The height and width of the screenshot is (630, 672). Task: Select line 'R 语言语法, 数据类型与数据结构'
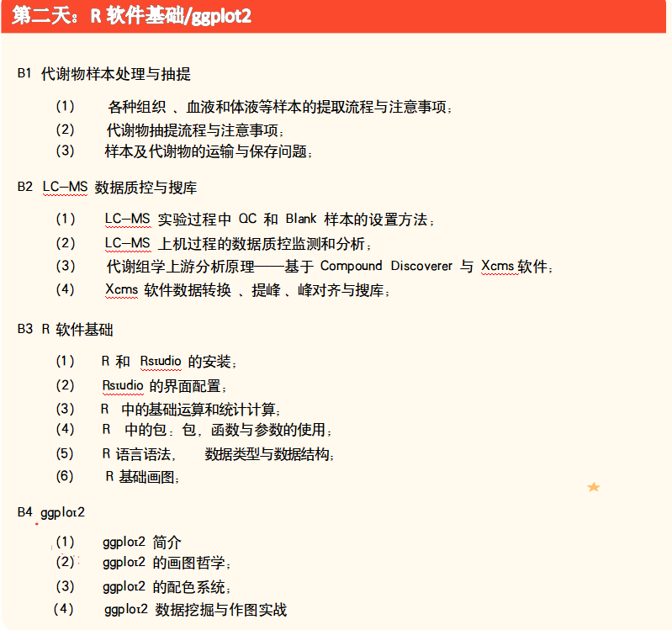(x=218, y=454)
